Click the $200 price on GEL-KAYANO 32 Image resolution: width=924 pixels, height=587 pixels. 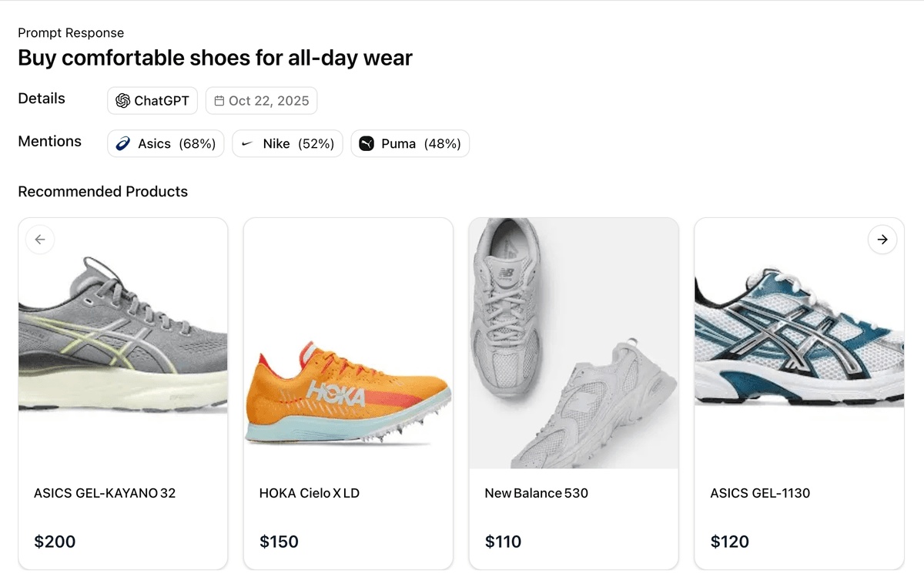click(55, 542)
